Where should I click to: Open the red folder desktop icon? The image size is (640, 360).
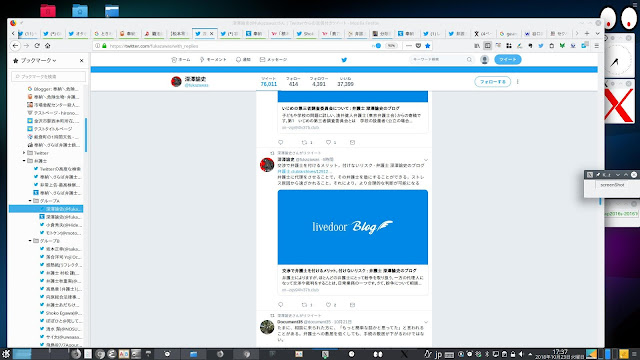(x=48, y=10)
